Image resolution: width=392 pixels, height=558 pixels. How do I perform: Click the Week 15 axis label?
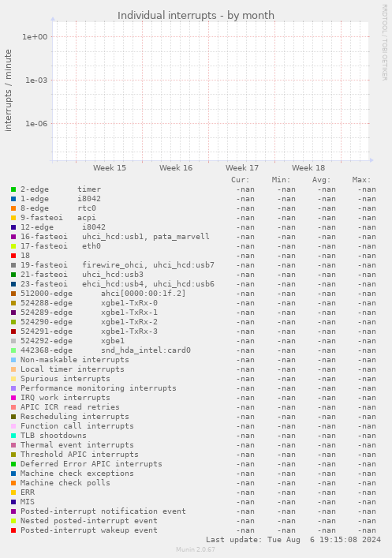110,168
